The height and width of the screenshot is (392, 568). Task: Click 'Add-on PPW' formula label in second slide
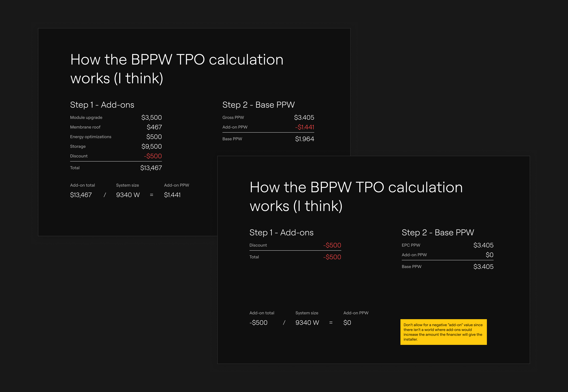pyautogui.click(x=356, y=313)
